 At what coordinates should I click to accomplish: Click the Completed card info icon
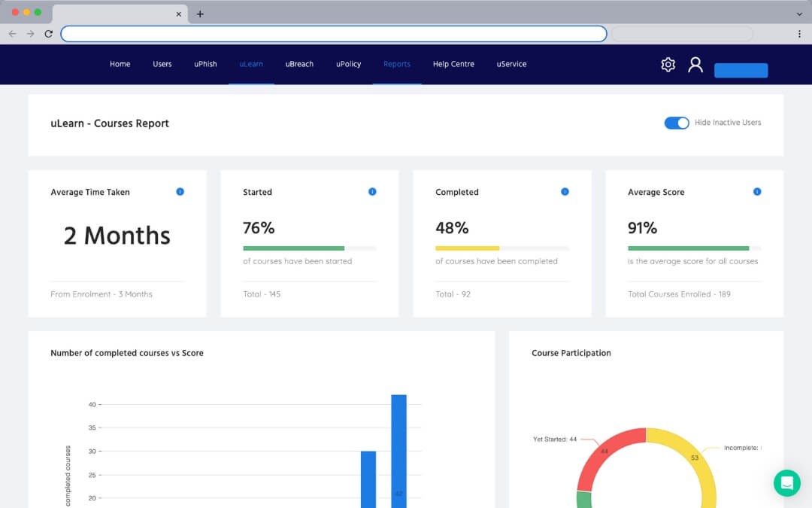(x=565, y=192)
